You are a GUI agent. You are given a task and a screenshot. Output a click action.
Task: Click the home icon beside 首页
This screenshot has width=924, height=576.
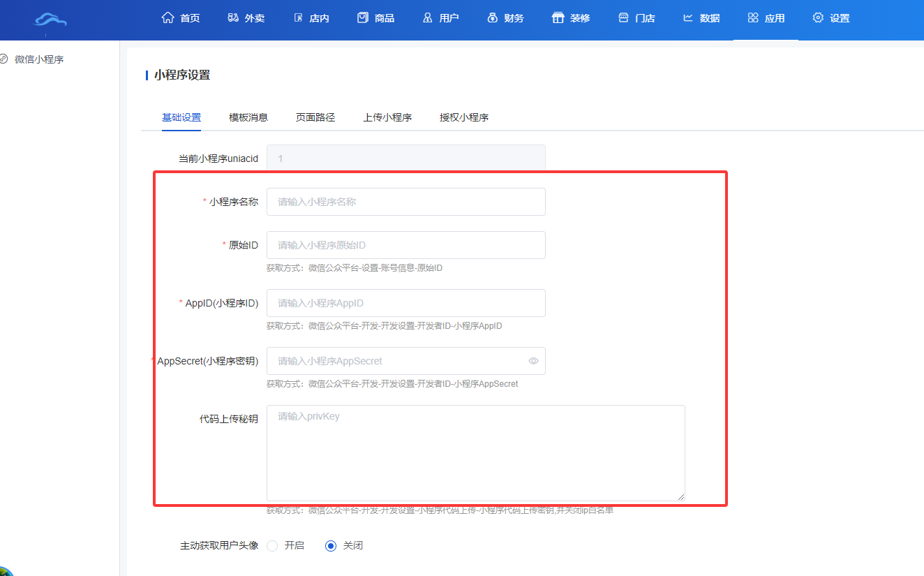pyautogui.click(x=167, y=17)
